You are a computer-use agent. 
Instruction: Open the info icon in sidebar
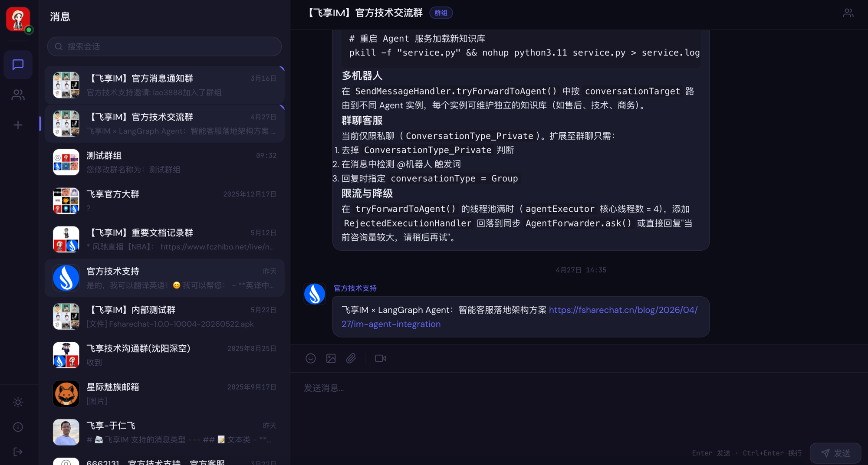(18, 427)
